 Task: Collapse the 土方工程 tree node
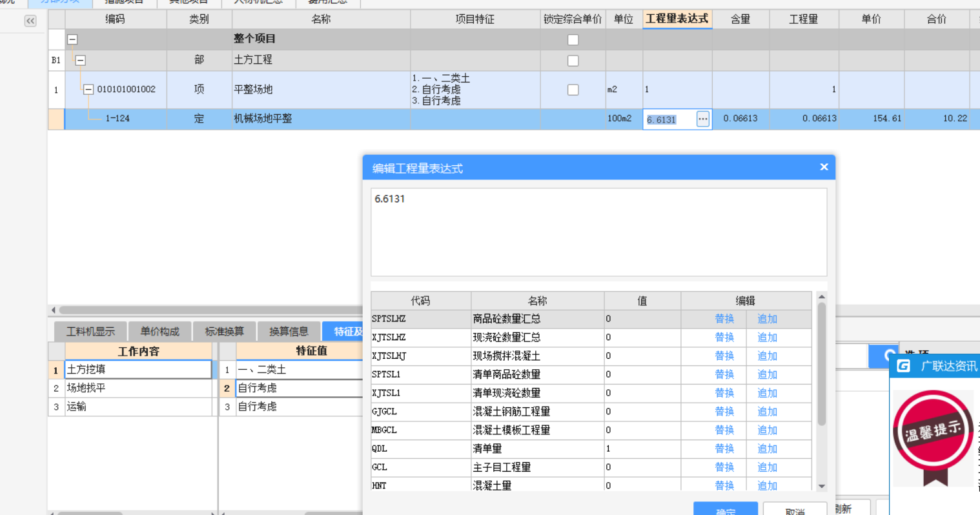point(81,60)
